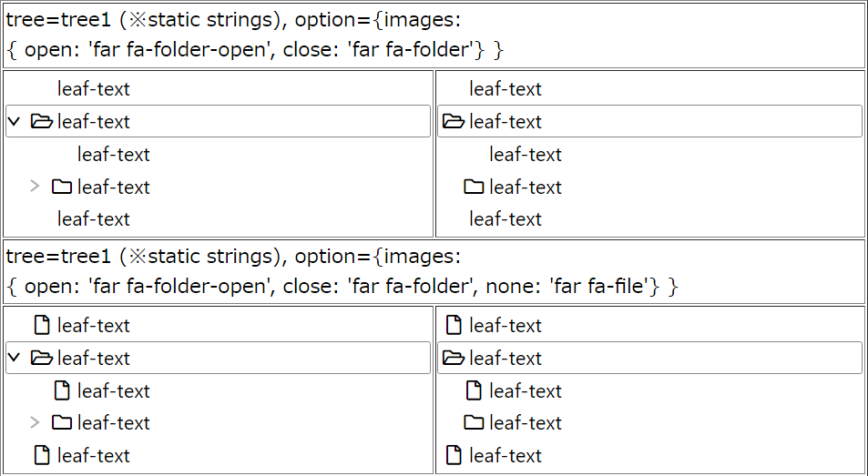Click the closed folder icon in bottom-right tree
The width and height of the screenshot is (868, 476).
pyautogui.click(x=474, y=423)
